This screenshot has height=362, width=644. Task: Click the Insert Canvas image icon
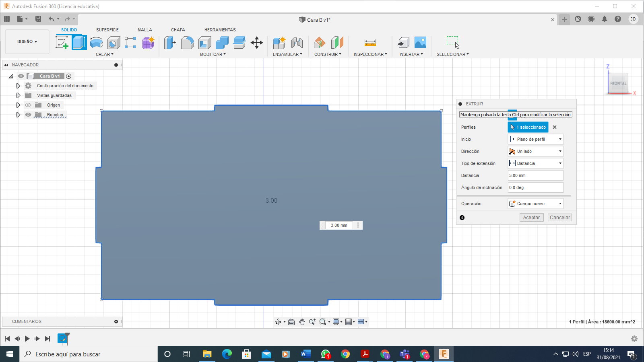click(420, 42)
